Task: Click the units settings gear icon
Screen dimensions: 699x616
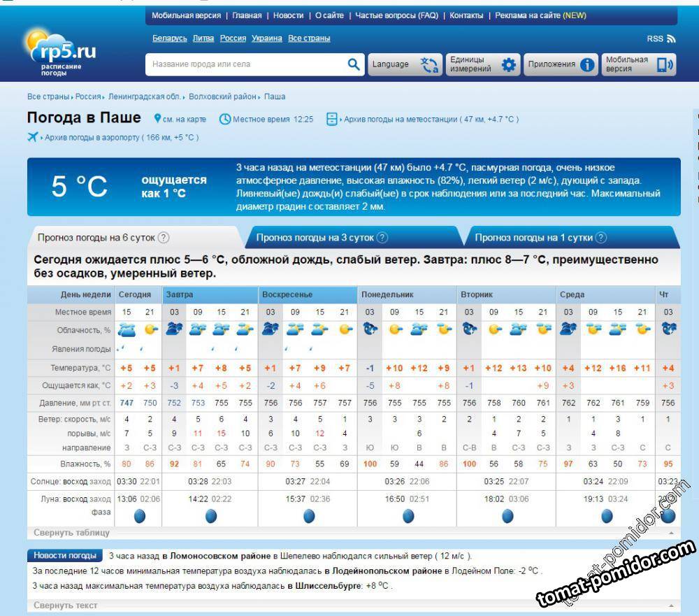Action: tap(509, 64)
